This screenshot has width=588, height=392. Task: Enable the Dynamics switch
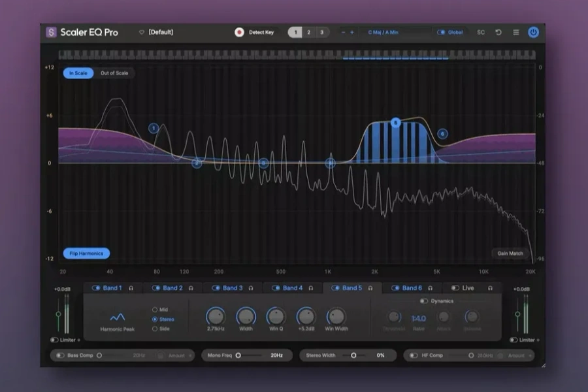tap(424, 301)
